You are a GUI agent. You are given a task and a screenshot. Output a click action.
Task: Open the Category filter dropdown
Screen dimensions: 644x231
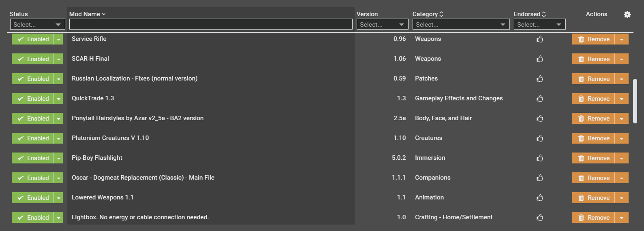click(x=461, y=25)
